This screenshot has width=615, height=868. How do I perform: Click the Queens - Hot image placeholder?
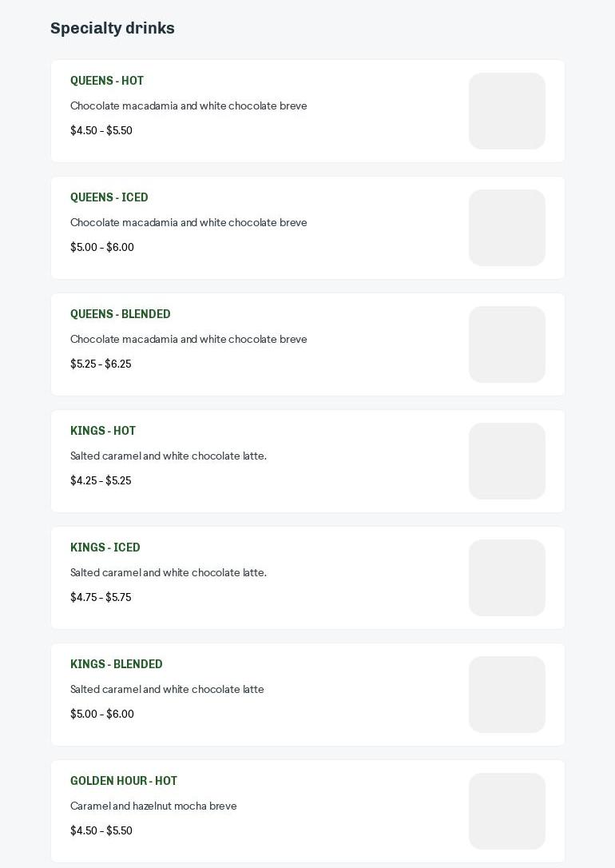[507, 111]
